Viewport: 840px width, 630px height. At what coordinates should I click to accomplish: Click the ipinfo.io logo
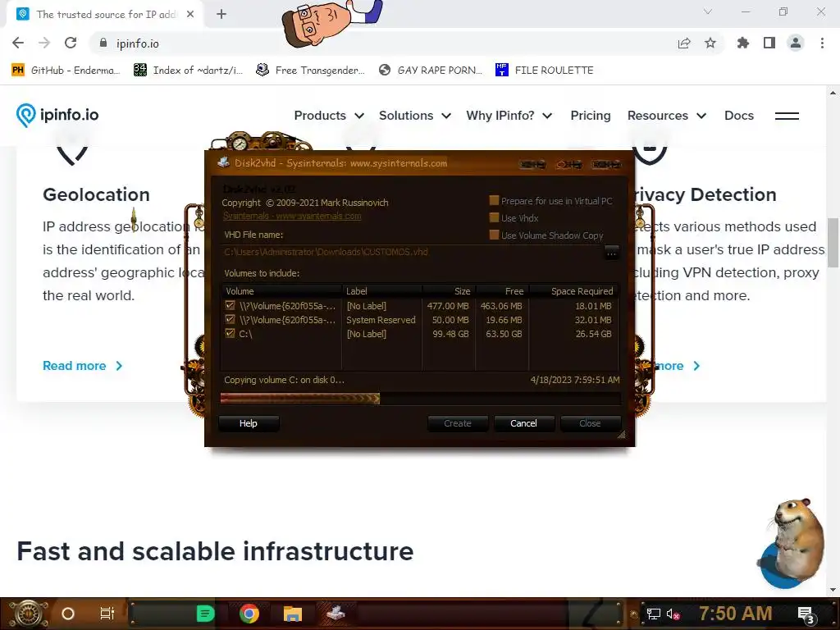[x=57, y=115]
